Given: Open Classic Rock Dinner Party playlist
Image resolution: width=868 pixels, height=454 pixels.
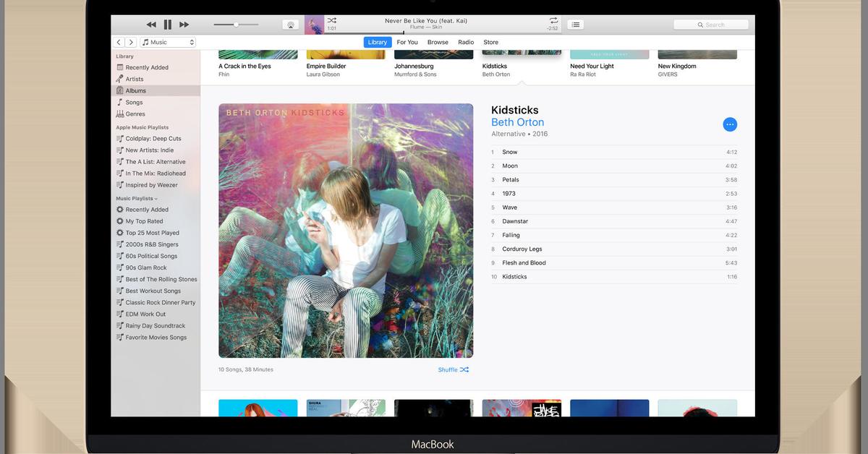Looking at the screenshot, I should [156, 302].
